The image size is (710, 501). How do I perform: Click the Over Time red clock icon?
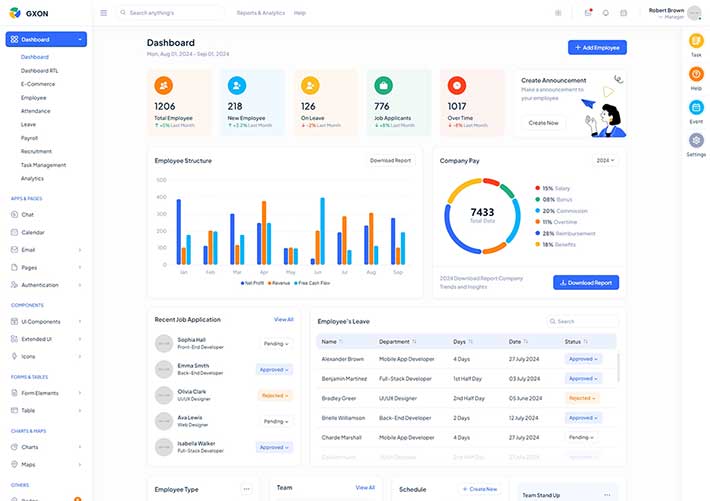(x=456, y=85)
